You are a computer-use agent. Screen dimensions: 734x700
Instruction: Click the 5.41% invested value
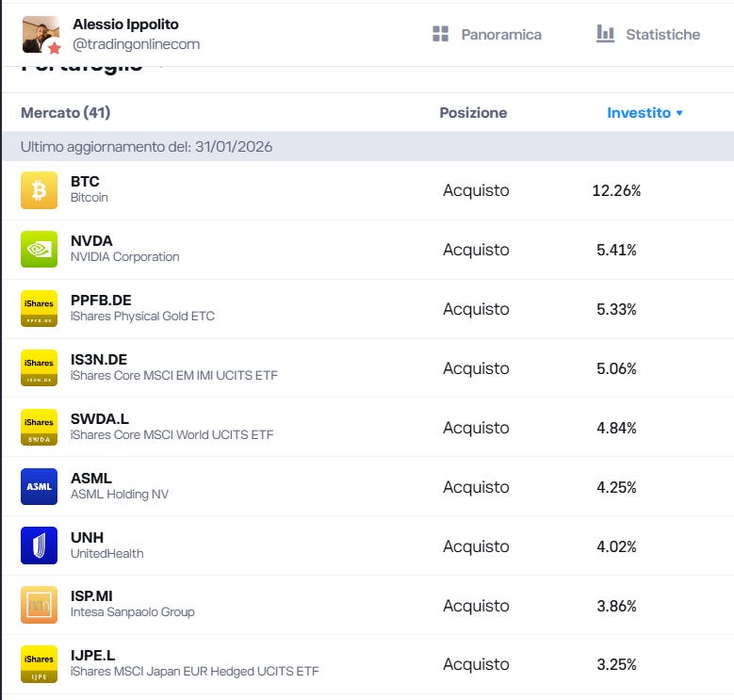tap(616, 250)
